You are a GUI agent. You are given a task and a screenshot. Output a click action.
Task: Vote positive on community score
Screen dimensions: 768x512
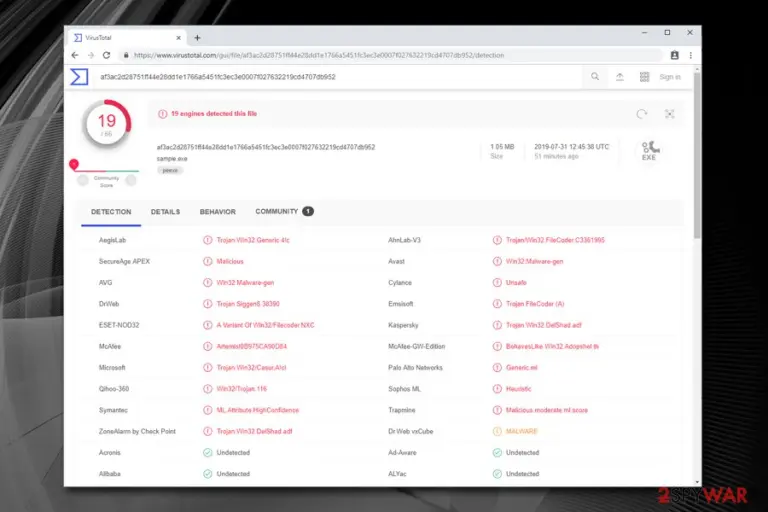click(131, 181)
